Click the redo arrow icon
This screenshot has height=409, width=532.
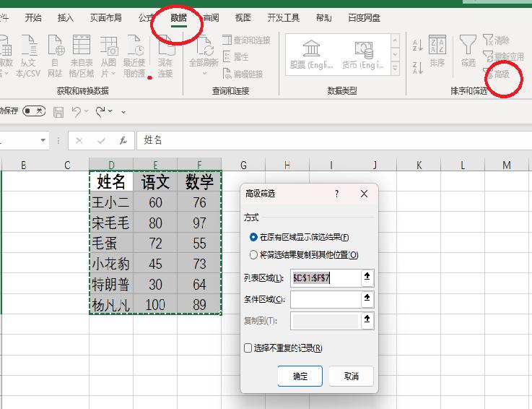(x=100, y=111)
